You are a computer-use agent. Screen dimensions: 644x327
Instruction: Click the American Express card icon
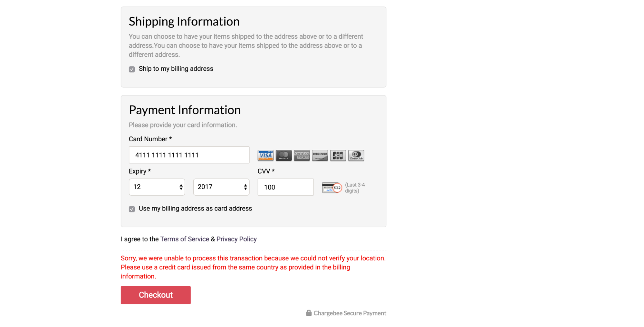pos(302,155)
